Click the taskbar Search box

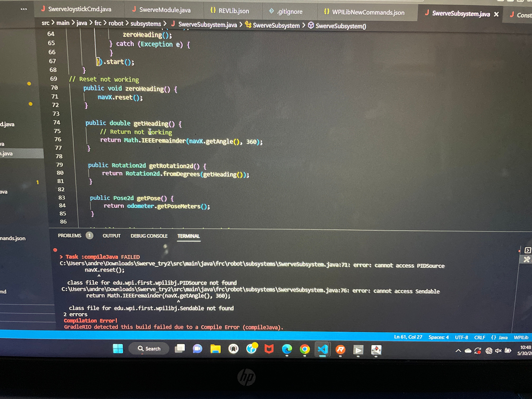(x=149, y=348)
